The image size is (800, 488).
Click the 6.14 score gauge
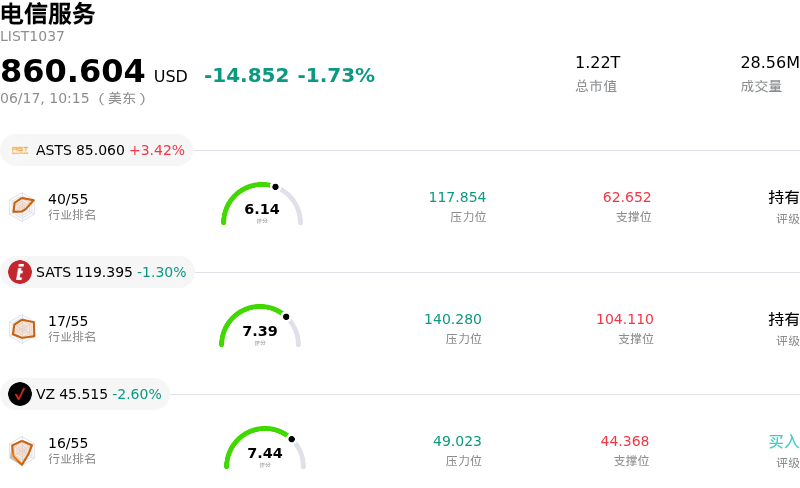click(x=262, y=204)
